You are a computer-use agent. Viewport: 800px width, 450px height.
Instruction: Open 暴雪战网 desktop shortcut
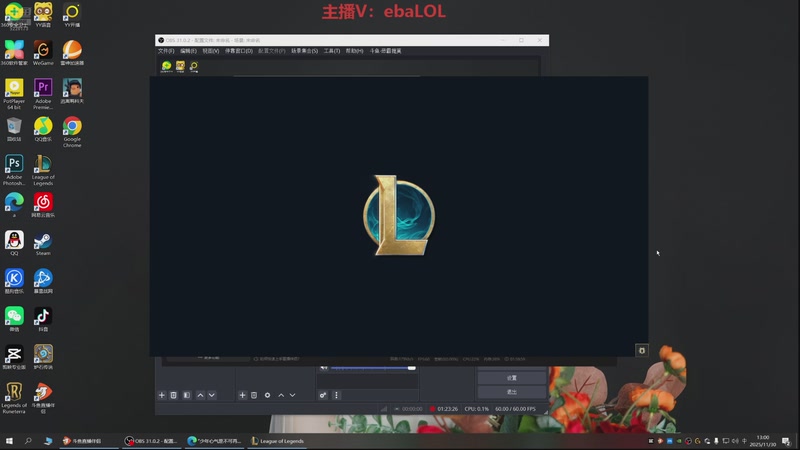pos(43,281)
